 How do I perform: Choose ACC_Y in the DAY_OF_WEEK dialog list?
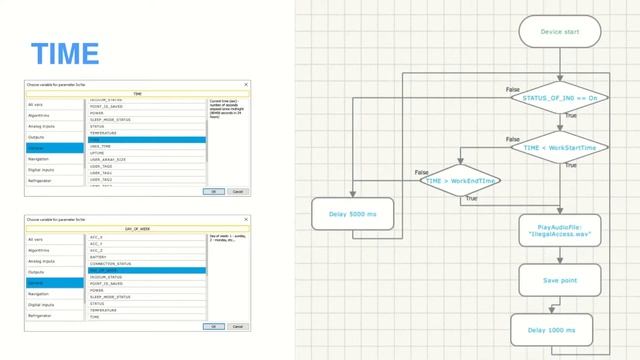pos(147,244)
